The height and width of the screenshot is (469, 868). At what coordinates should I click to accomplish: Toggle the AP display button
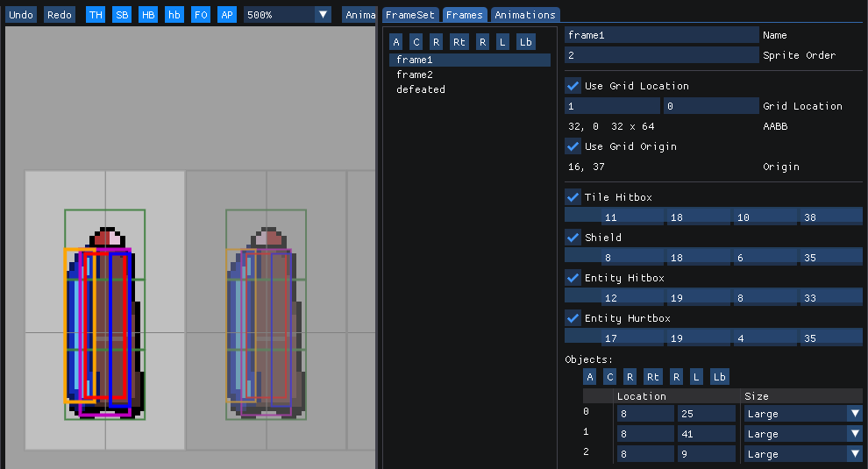(x=227, y=15)
